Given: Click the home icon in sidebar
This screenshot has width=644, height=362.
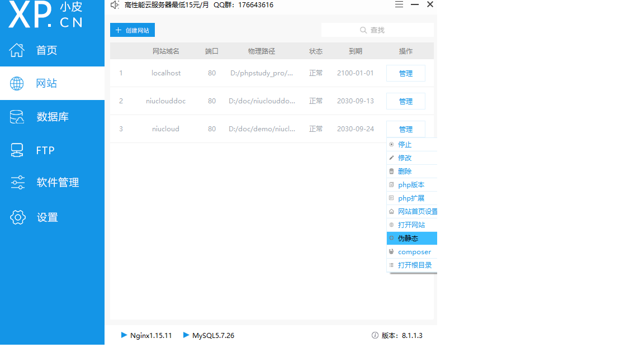Looking at the screenshot, I should click(17, 50).
